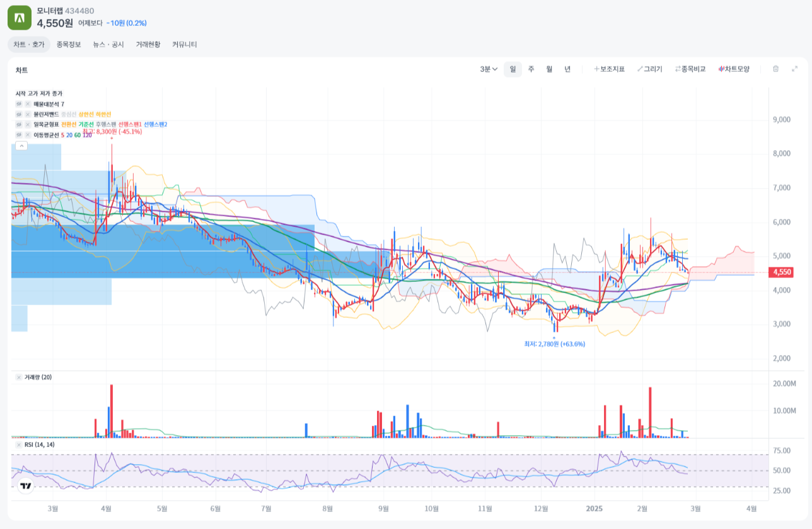812x529 pixels.
Task: Click the TradingView logo on the chart
Action: pos(26,486)
